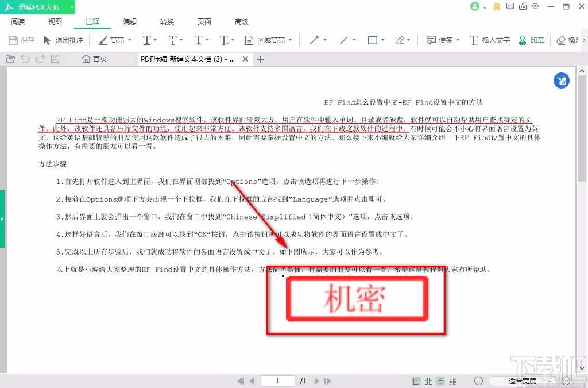Click the zoom out minus control

(x=478, y=381)
